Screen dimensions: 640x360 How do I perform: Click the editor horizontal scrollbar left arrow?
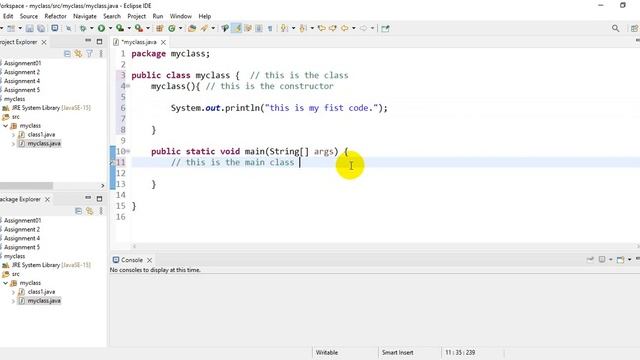[x=134, y=246]
